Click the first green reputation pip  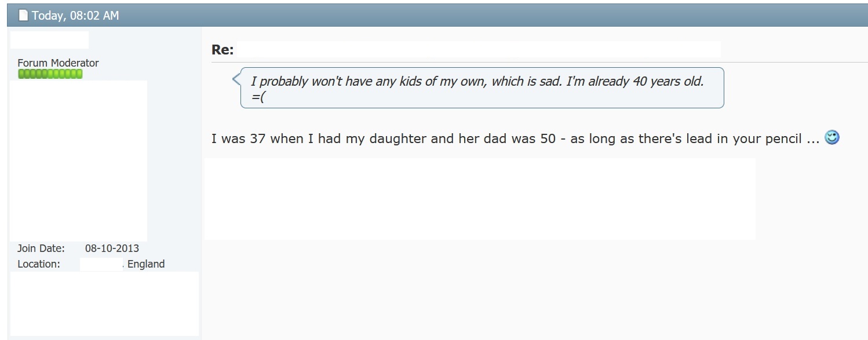[21, 74]
